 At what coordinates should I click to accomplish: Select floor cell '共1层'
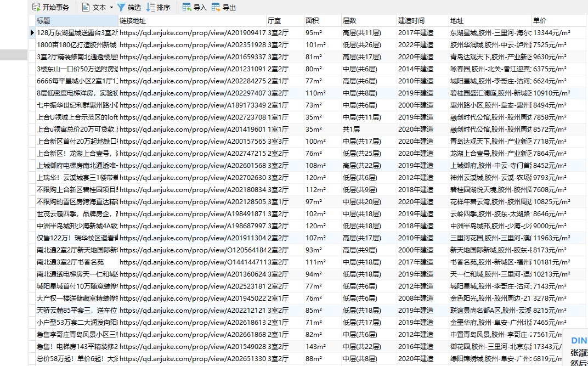point(369,129)
